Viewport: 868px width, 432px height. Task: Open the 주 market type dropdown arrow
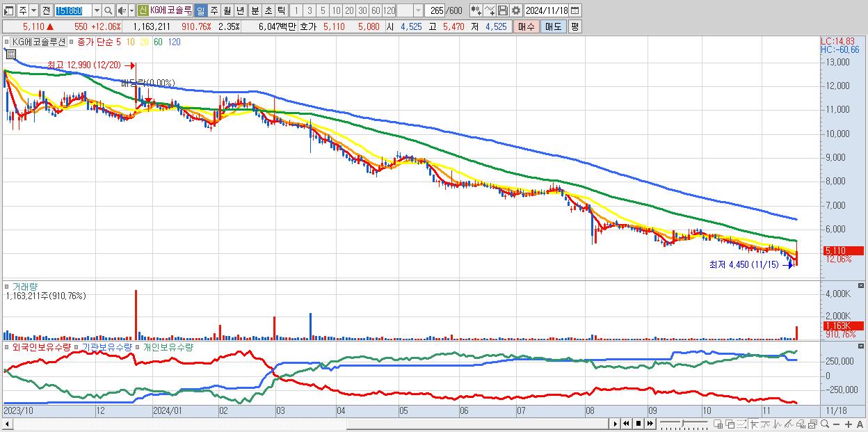click(33, 10)
